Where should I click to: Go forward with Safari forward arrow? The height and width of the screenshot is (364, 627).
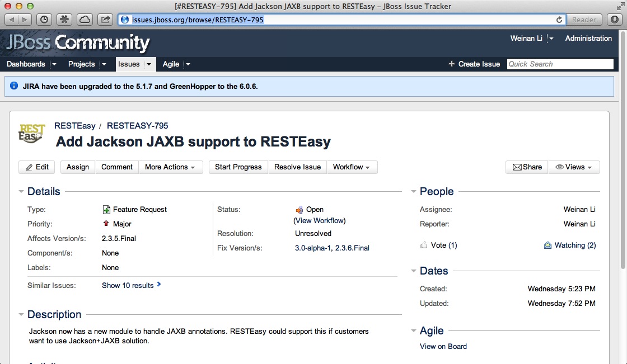pos(25,20)
